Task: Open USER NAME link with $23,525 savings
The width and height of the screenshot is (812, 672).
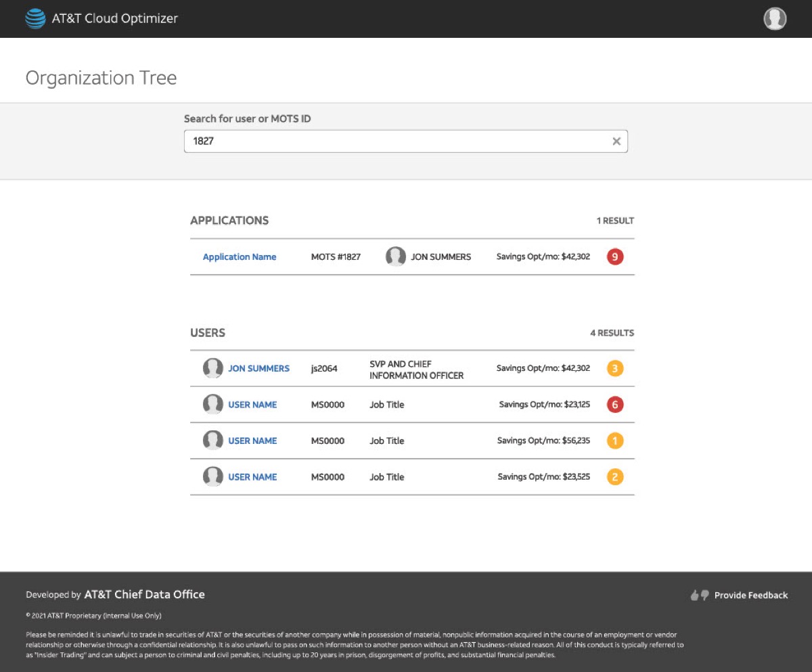Action: click(252, 477)
